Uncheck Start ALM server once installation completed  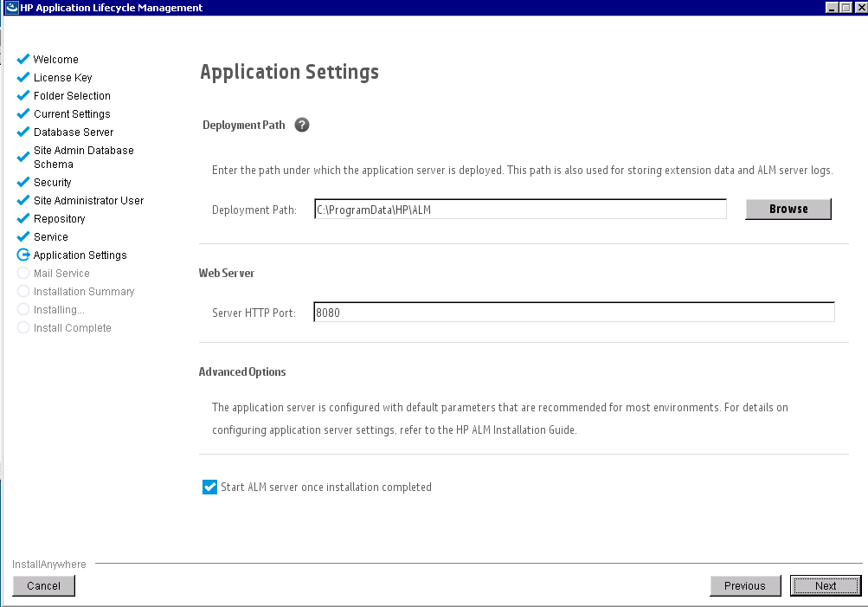click(209, 487)
